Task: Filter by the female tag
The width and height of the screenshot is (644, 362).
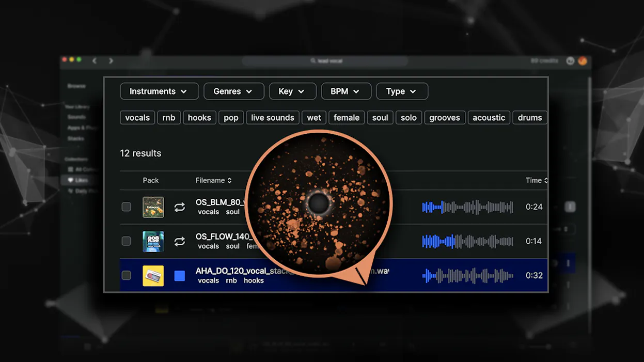Action: pyautogui.click(x=347, y=118)
